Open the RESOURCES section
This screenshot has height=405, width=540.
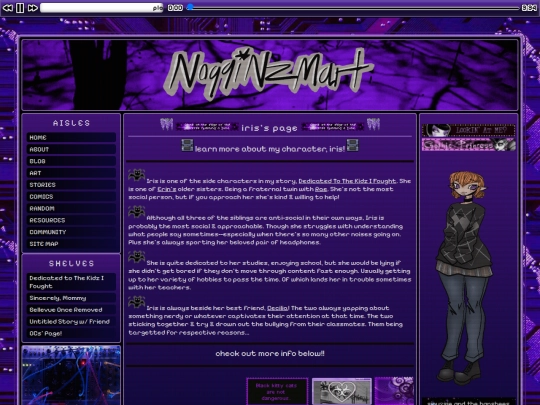point(71,220)
